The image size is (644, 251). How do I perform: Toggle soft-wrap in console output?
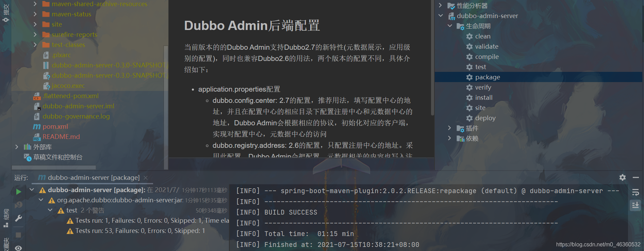point(635,192)
